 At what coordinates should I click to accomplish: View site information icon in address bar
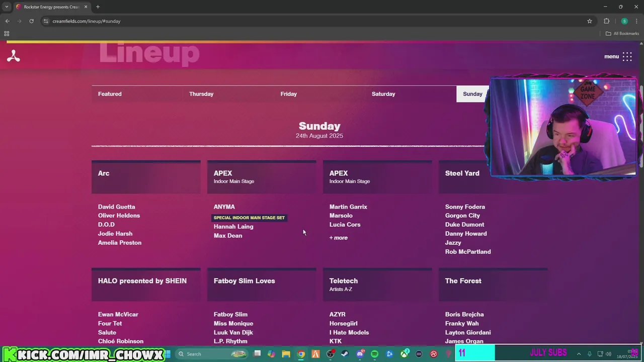(46, 21)
